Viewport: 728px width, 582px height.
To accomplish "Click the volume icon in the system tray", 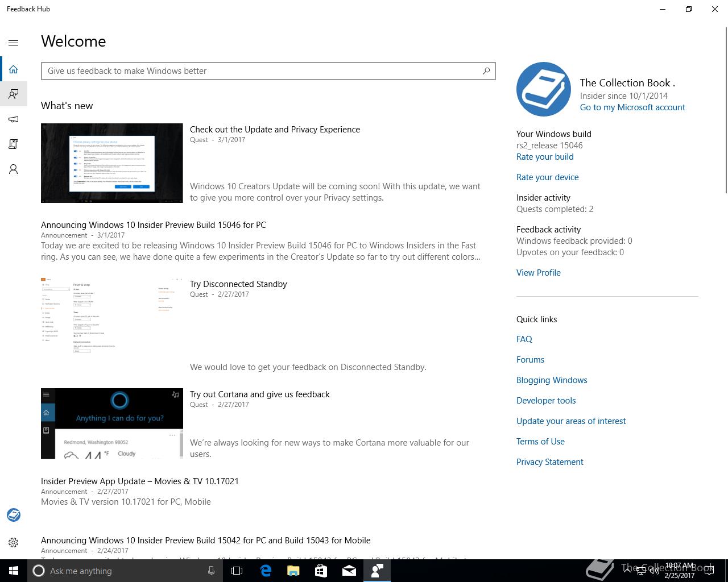I will (x=654, y=571).
